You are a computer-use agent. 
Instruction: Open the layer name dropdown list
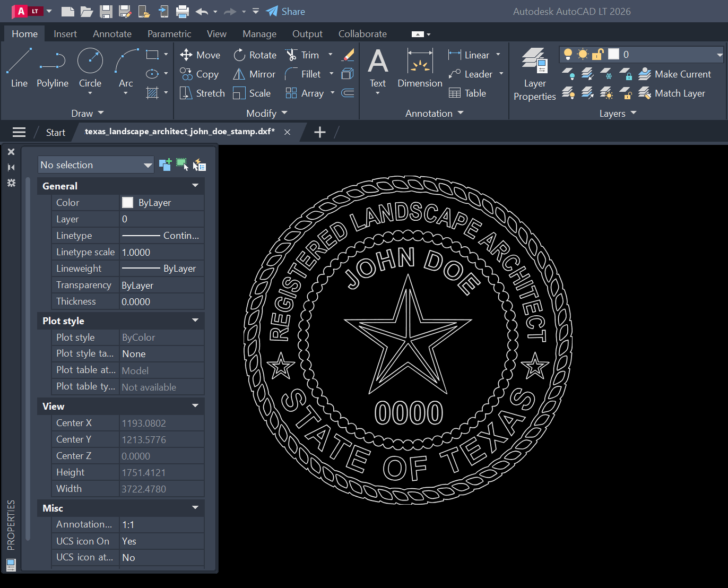(720, 54)
